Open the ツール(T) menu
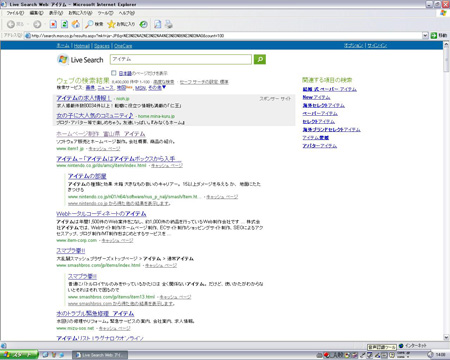 (105, 13)
